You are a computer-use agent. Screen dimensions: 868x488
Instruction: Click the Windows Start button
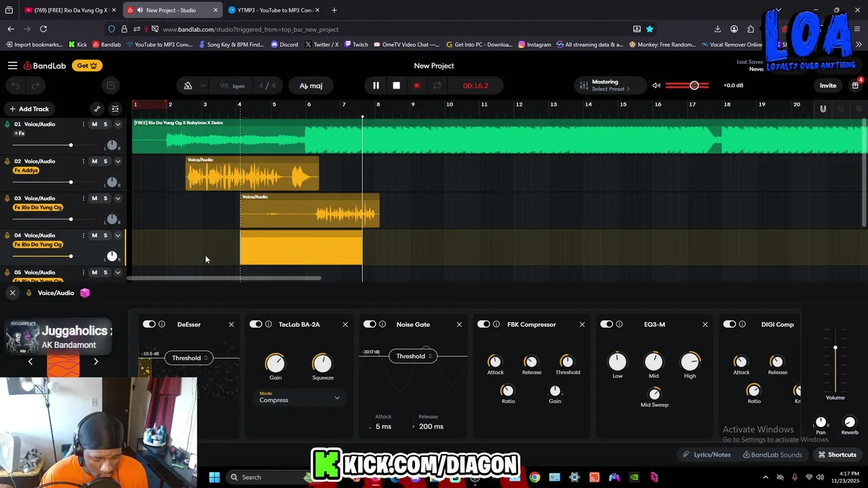pyautogui.click(x=214, y=477)
